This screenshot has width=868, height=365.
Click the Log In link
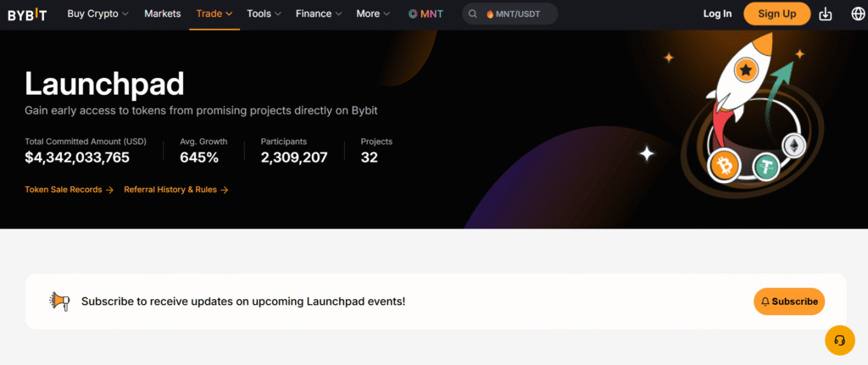pos(717,14)
